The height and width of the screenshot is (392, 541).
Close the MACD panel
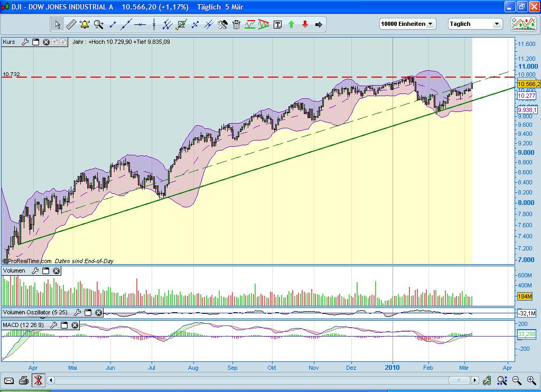(x=75, y=325)
